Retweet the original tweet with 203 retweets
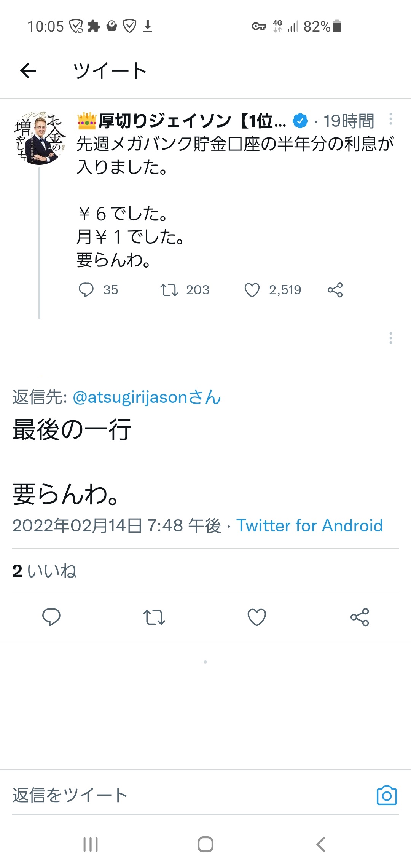Viewport: 411px width, 868px height. click(x=169, y=290)
